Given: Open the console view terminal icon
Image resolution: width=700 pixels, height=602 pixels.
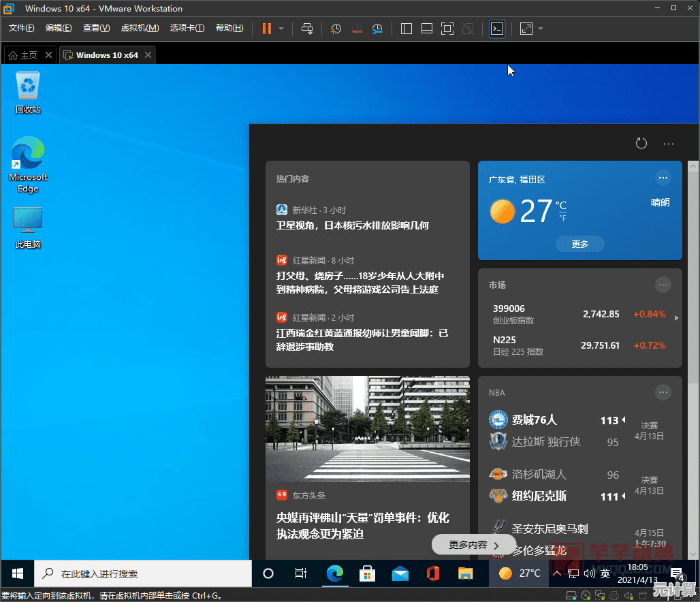Looking at the screenshot, I should pos(497,29).
